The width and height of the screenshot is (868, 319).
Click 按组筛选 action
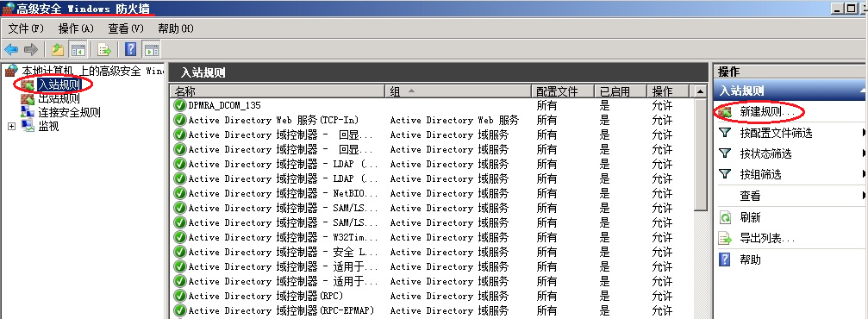coord(760,174)
